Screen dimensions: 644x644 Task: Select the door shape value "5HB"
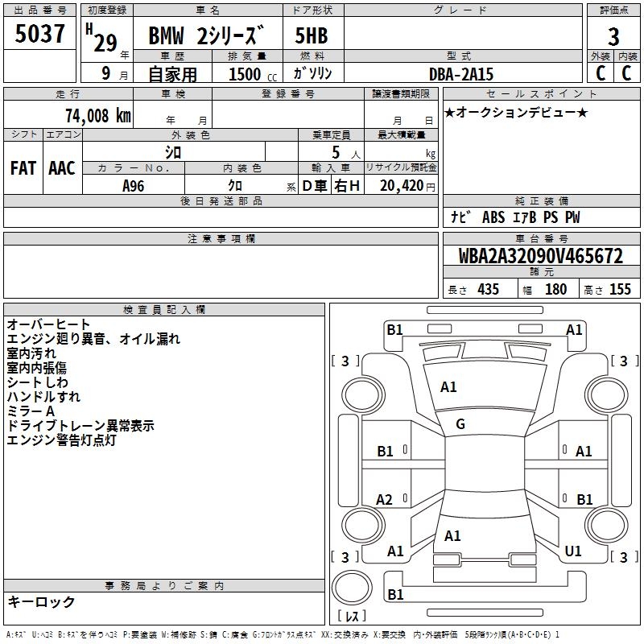pos(312,35)
